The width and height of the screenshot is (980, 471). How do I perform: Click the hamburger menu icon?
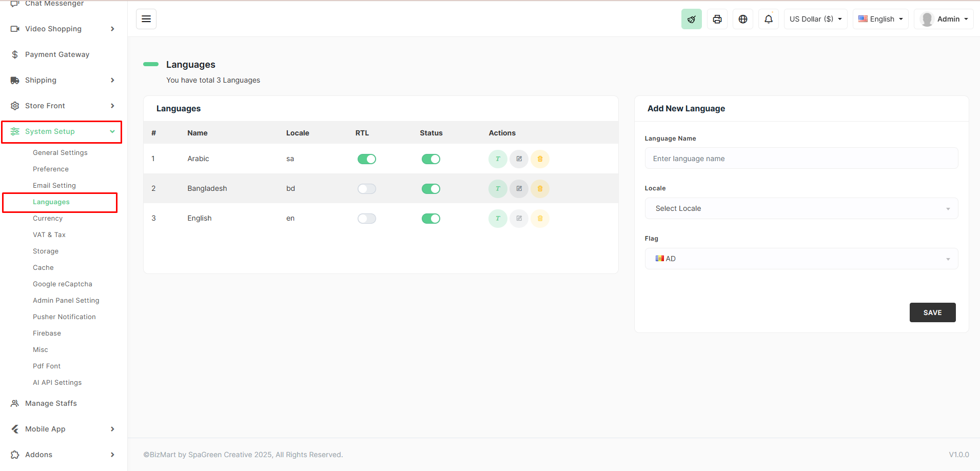click(146, 19)
